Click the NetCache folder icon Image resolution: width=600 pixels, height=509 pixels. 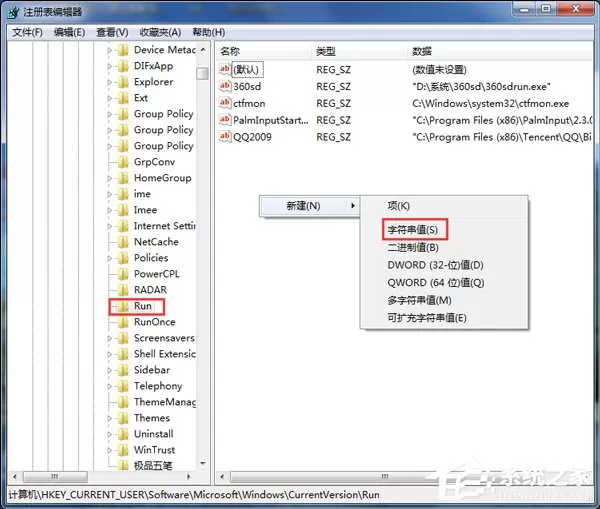[123, 242]
